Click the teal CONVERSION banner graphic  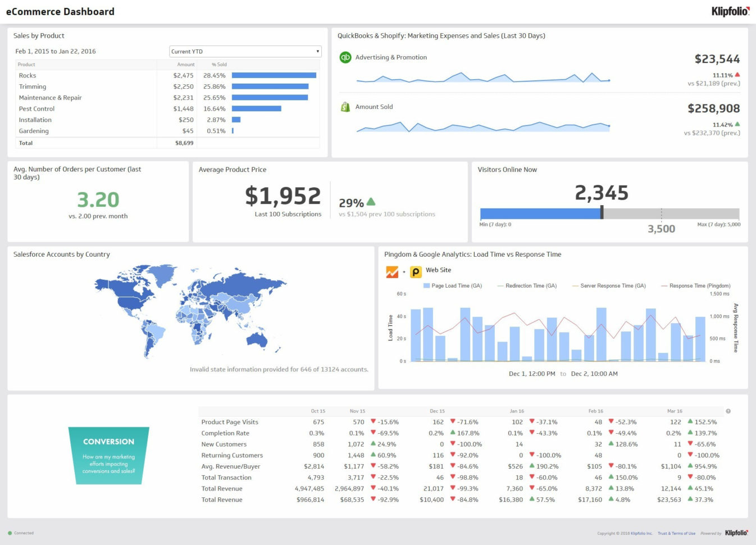(x=108, y=455)
